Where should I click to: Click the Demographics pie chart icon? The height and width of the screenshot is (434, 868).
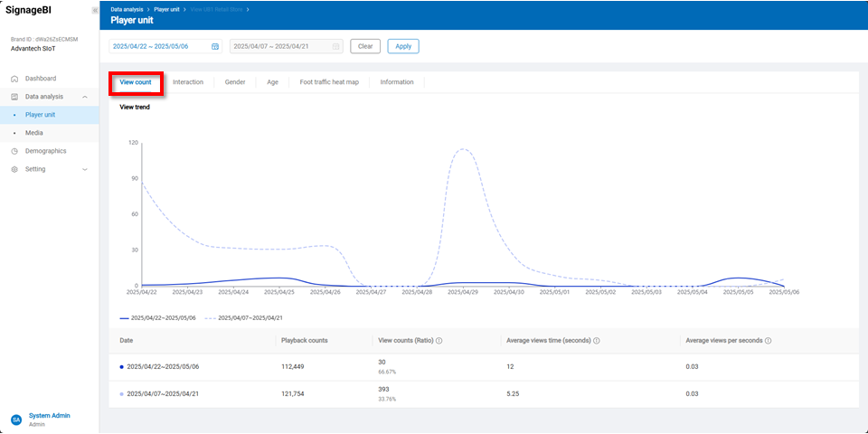tap(14, 151)
